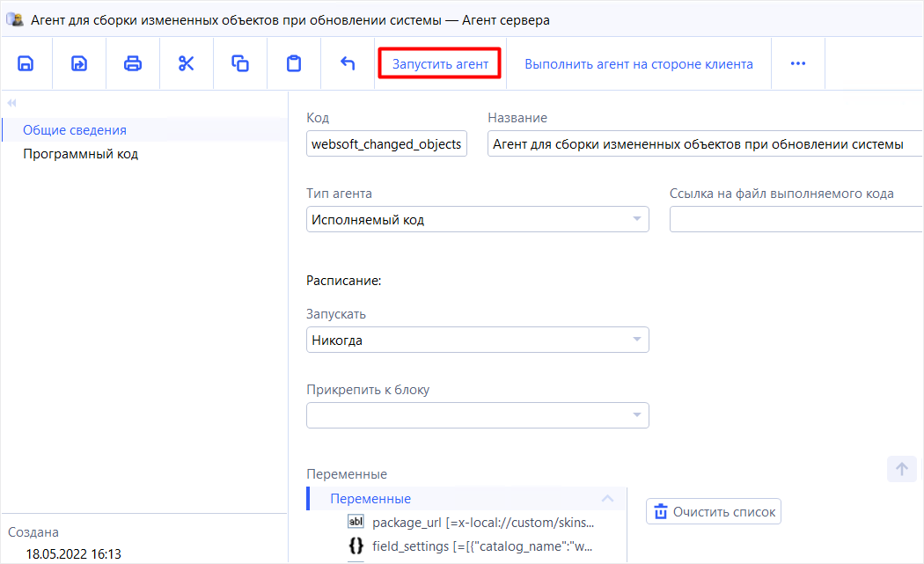Screen dimensions: 924x564
Task: Click the Save icon
Action: click(26, 62)
